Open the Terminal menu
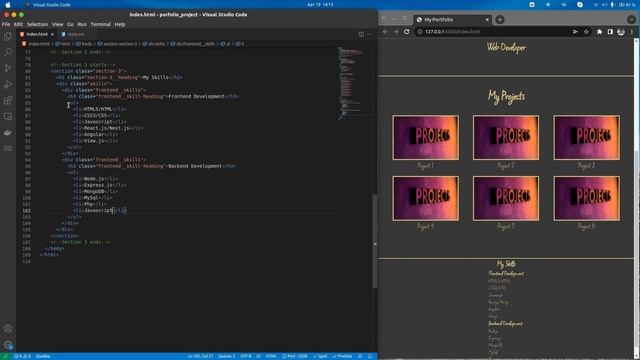 point(100,24)
